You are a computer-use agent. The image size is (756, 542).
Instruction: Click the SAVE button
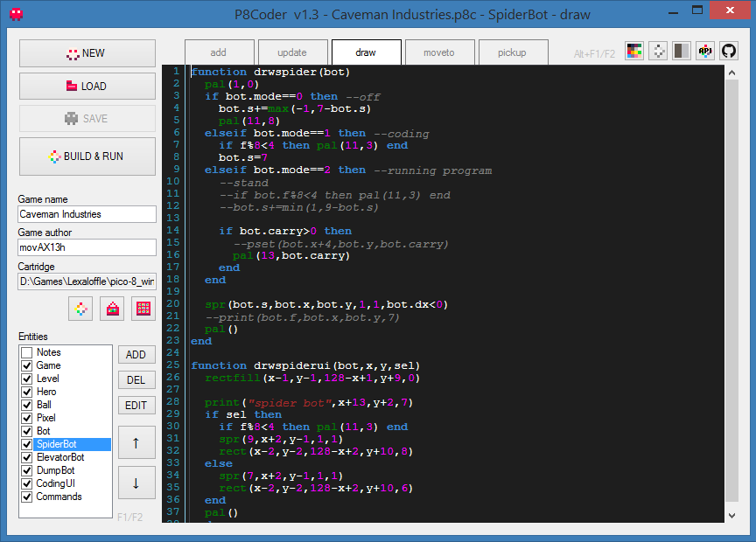coord(87,119)
